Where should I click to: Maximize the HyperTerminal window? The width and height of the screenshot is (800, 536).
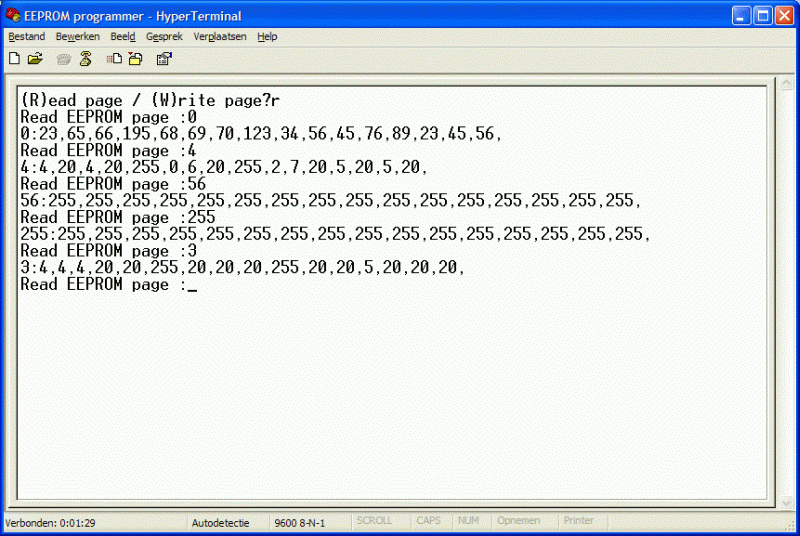pos(763,16)
